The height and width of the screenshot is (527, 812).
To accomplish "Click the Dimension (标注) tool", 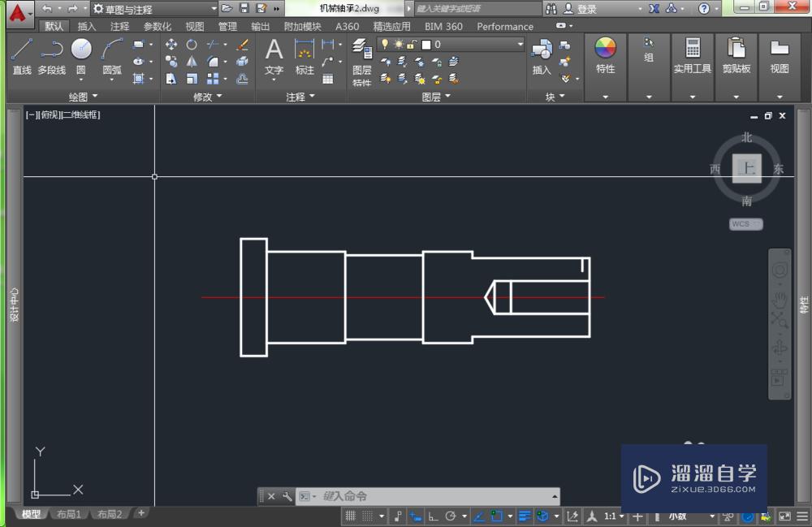I will tap(304, 55).
